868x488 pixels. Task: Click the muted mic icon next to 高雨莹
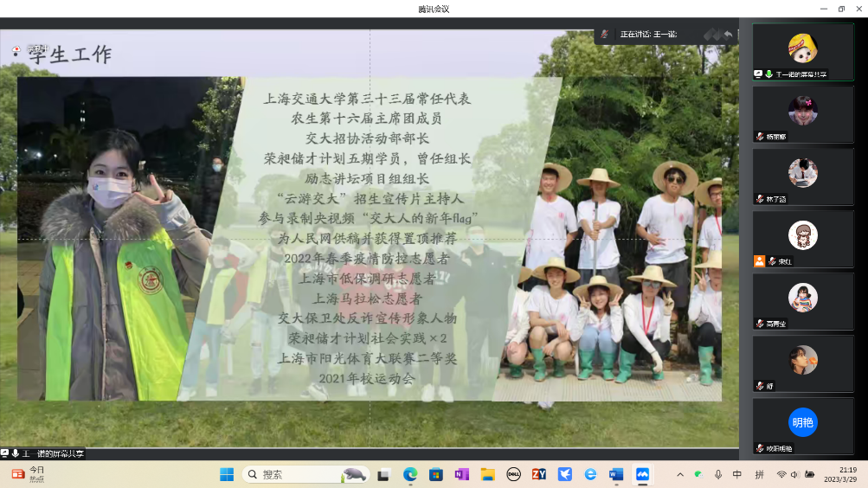tap(760, 324)
